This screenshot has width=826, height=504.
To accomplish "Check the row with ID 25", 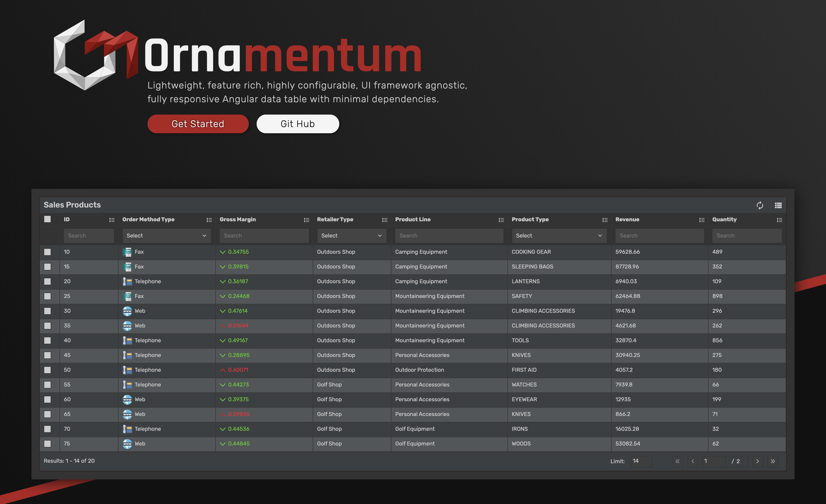I will (x=48, y=296).
